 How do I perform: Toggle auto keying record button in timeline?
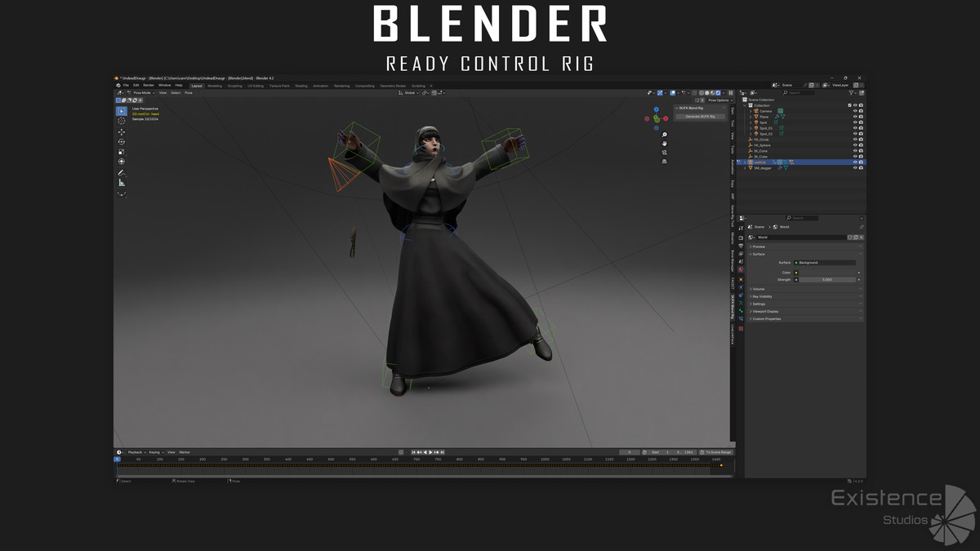coord(401,452)
